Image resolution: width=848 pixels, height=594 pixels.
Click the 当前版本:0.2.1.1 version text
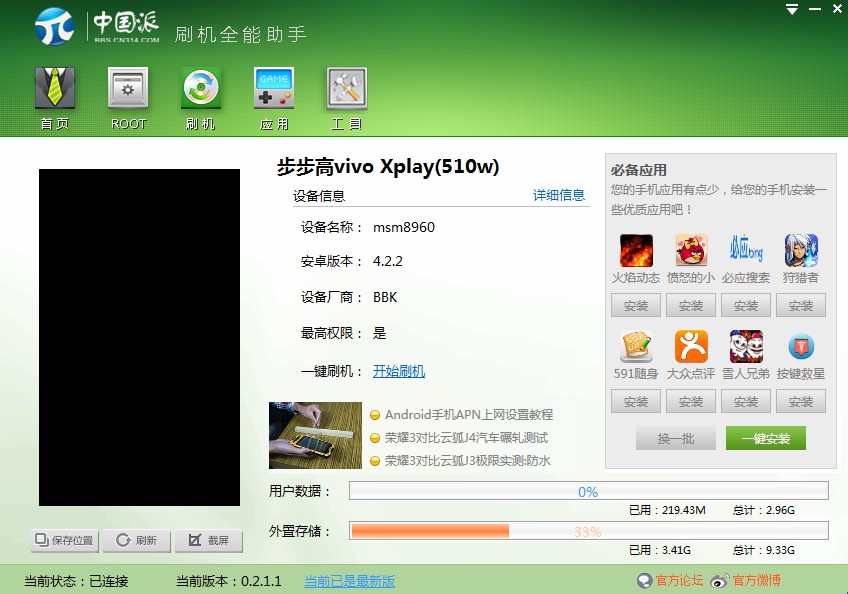229,582
